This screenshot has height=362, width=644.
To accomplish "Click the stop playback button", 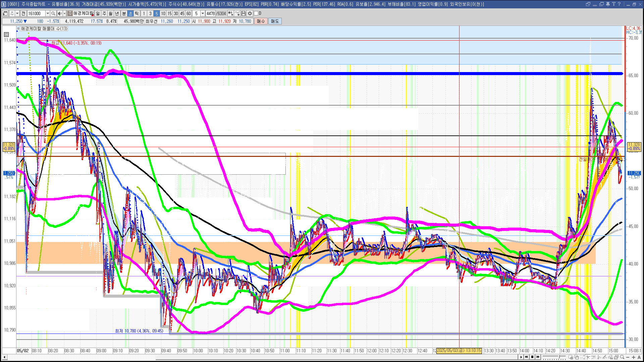I will [532, 357].
